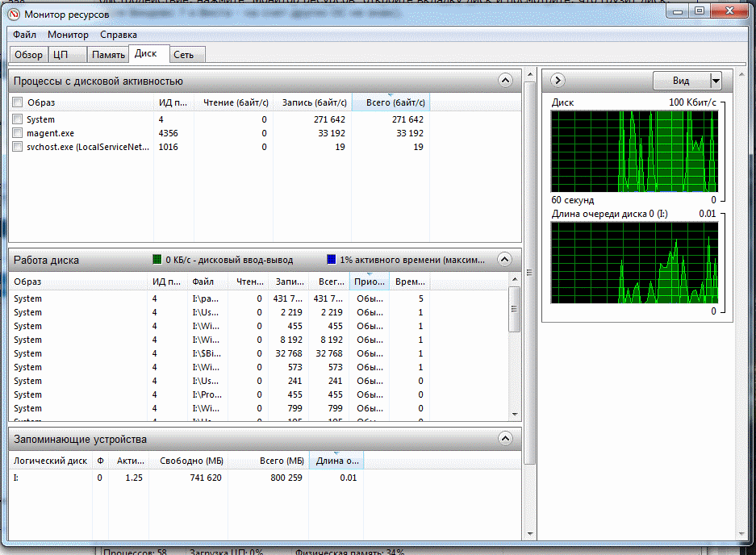Open the Вид dropdown arrow

(716, 81)
